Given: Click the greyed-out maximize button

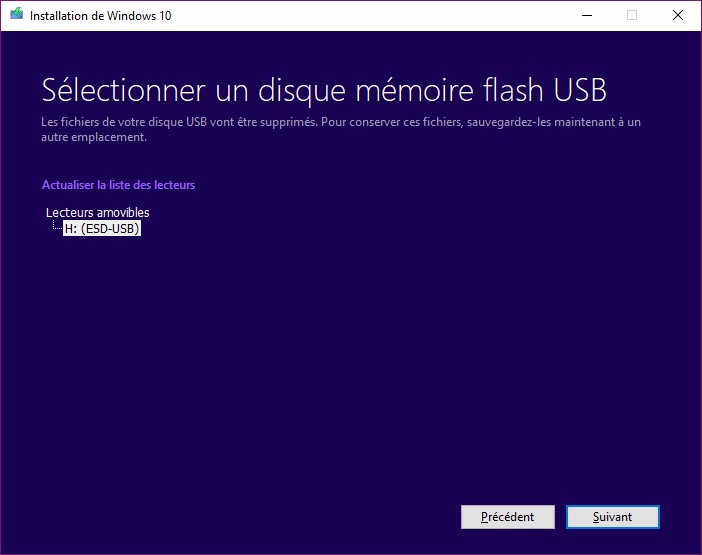Looking at the screenshot, I should pyautogui.click(x=631, y=15).
